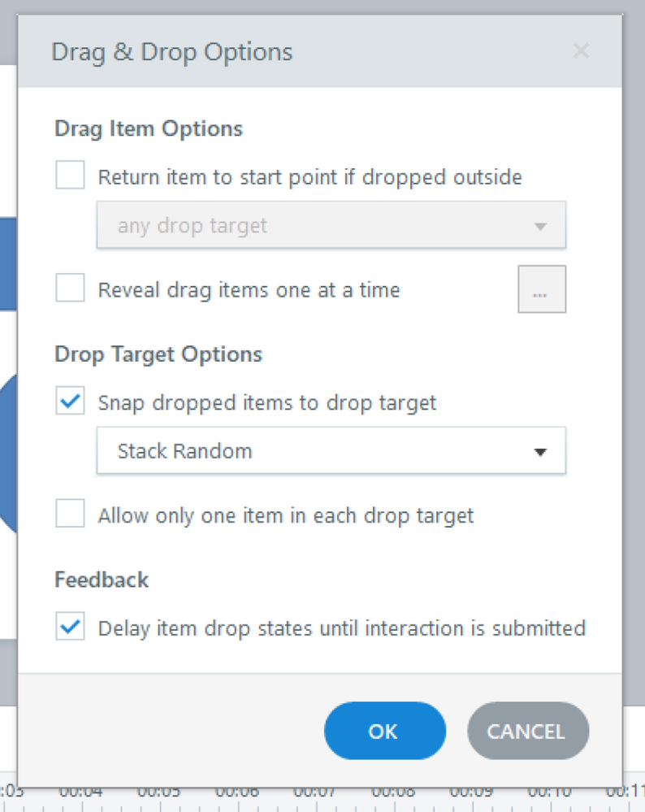Click the 'Snap dropped items to drop target' label
The height and width of the screenshot is (812, 645).
[267, 402]
